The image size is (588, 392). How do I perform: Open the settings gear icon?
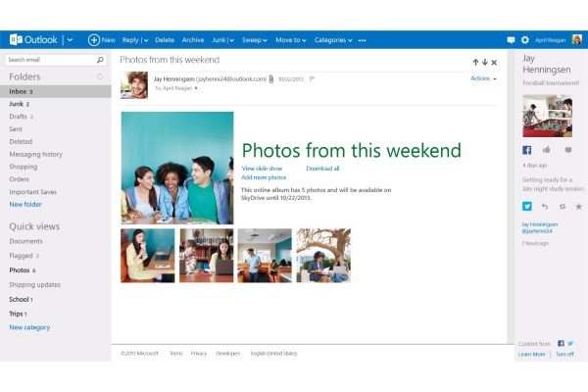pos(525,40)
